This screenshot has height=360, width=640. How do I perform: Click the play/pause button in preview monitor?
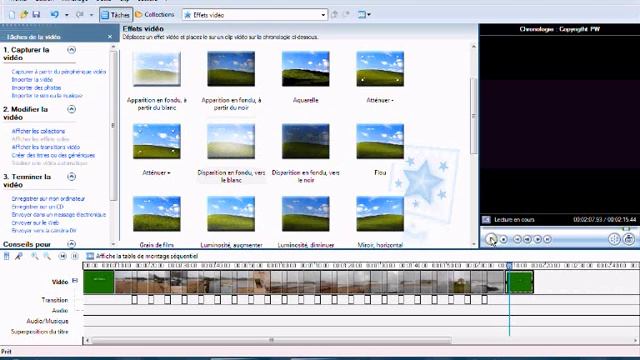(x=491, y=239)
